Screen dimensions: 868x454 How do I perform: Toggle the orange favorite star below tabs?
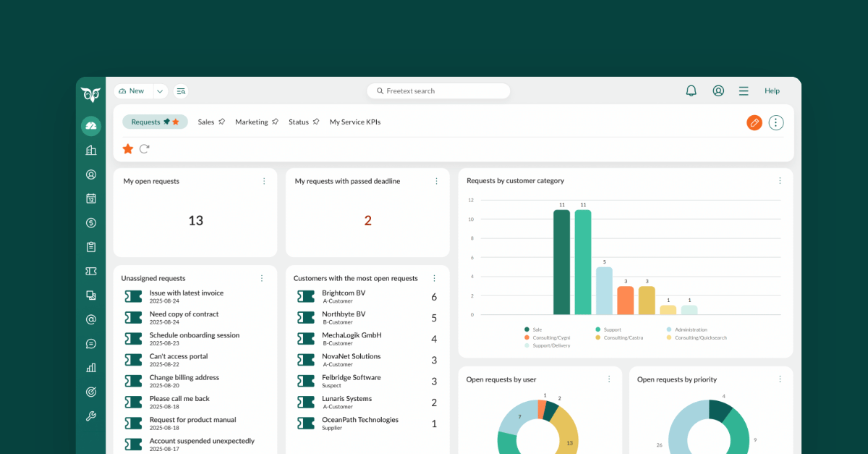[127, 148]
